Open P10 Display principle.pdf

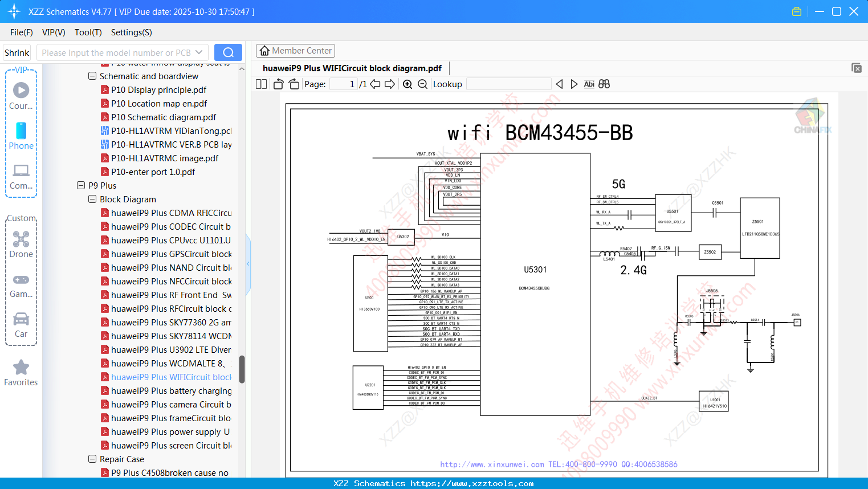click(x=158, y=89)
